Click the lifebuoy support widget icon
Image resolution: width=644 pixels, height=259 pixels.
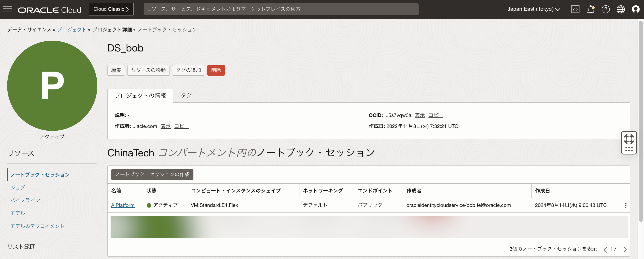pos(629,139)
